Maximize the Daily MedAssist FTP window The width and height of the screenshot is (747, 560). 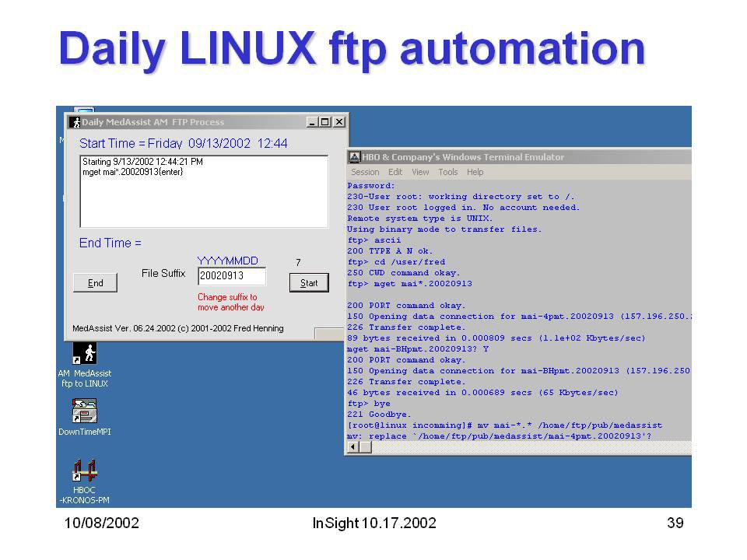[325, 122]
